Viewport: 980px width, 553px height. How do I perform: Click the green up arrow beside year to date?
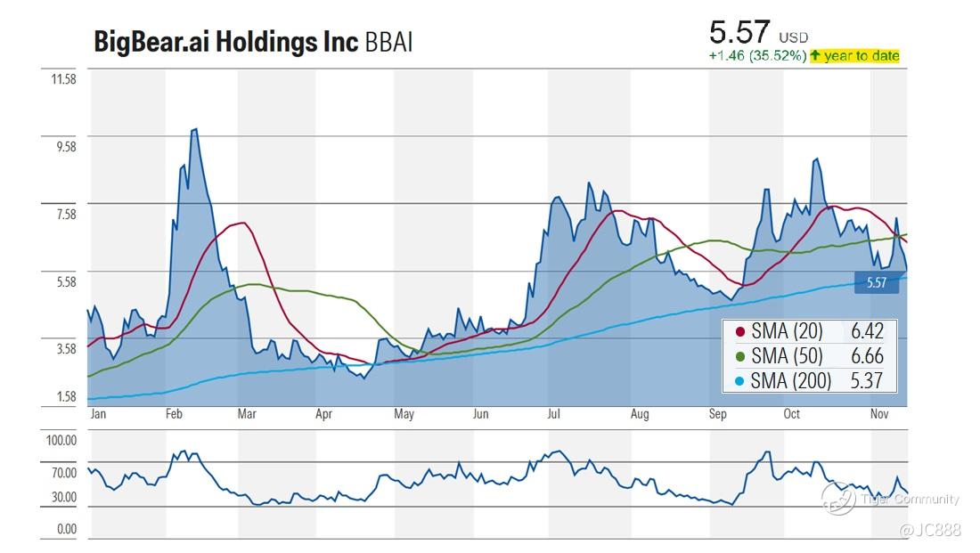815,55
